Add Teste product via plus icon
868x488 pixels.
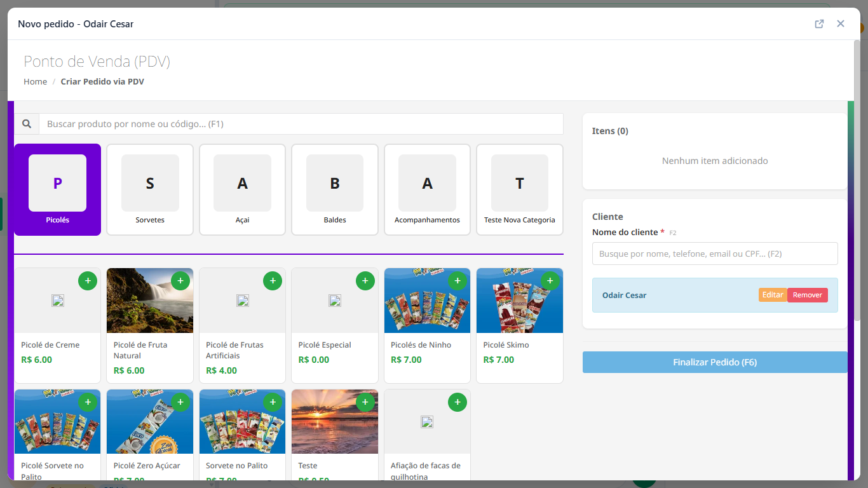[365, 402]
